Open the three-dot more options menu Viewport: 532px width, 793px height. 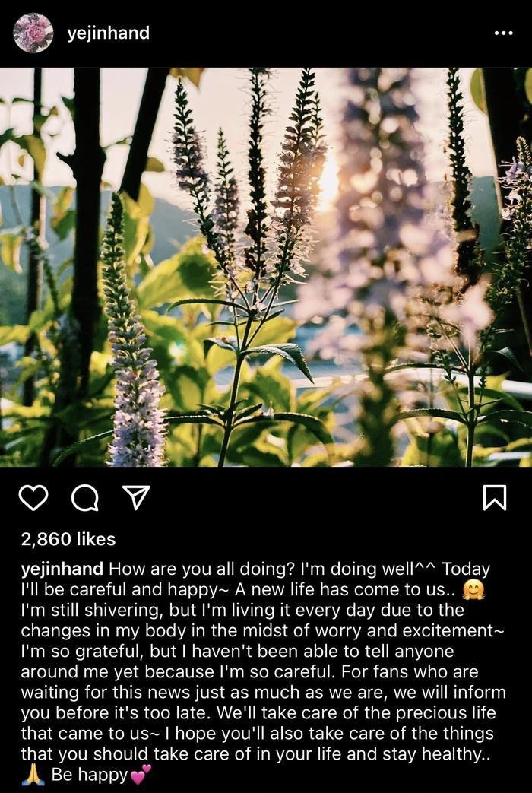(503, 33)
